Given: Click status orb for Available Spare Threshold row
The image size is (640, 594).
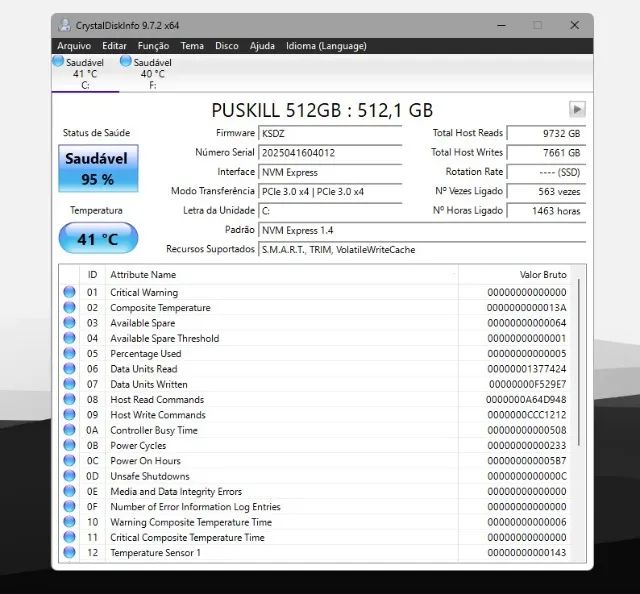Looking at the screenshot, I should 69,338.
